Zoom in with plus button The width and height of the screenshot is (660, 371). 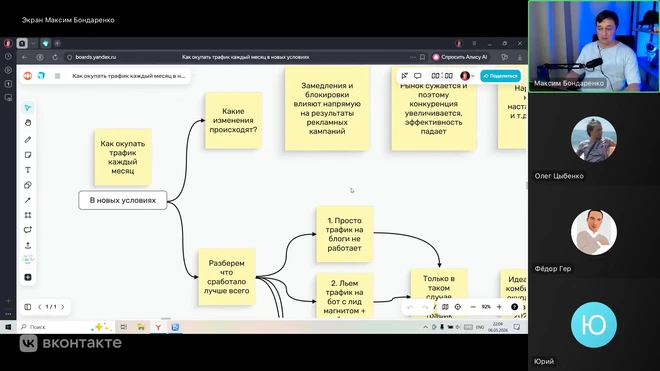click(499, 307)
